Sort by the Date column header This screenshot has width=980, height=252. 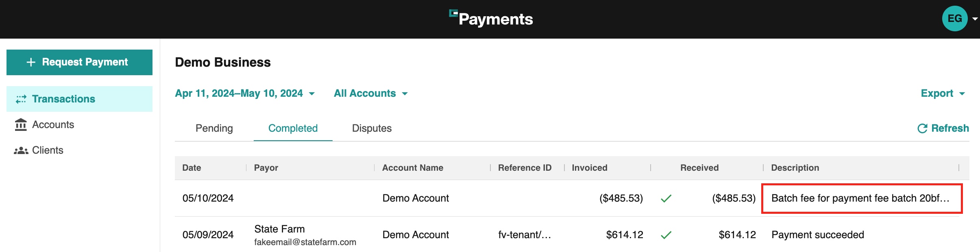(x=192, y=168)
